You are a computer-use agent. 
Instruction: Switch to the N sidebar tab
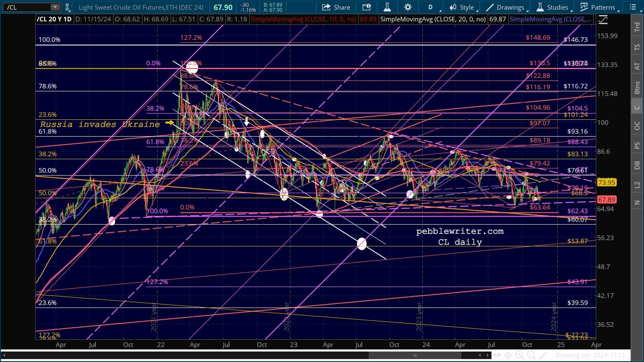point(637,203)
